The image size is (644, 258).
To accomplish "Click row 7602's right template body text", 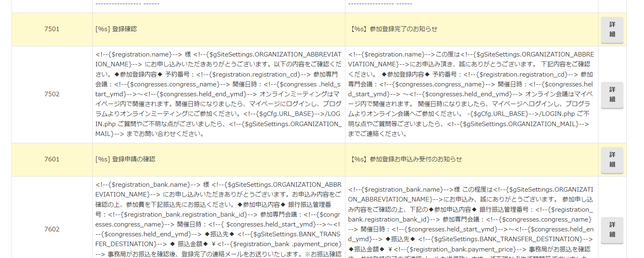I will pos(470,220).
